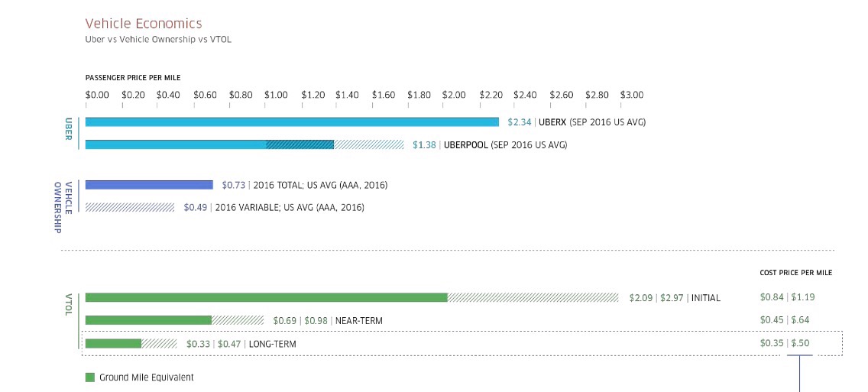Image resolution: width=868 pixels, height=392 pixels.
Task: Click the purple 2016 Total ownership bar
Action: pyautogui.click(x=149, y=185)
